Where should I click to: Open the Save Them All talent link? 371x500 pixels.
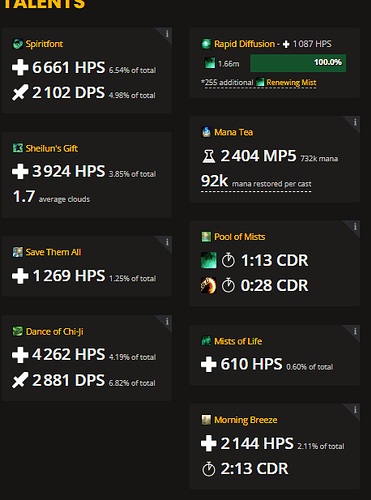(x=53, y=252)
